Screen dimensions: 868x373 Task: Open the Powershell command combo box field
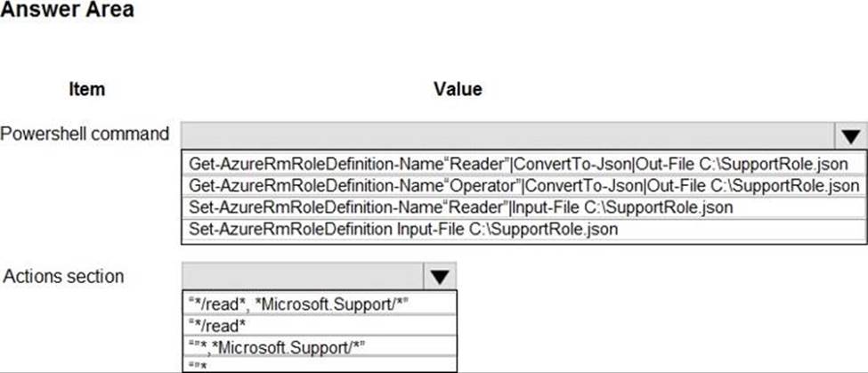click(x=507, y=135)
